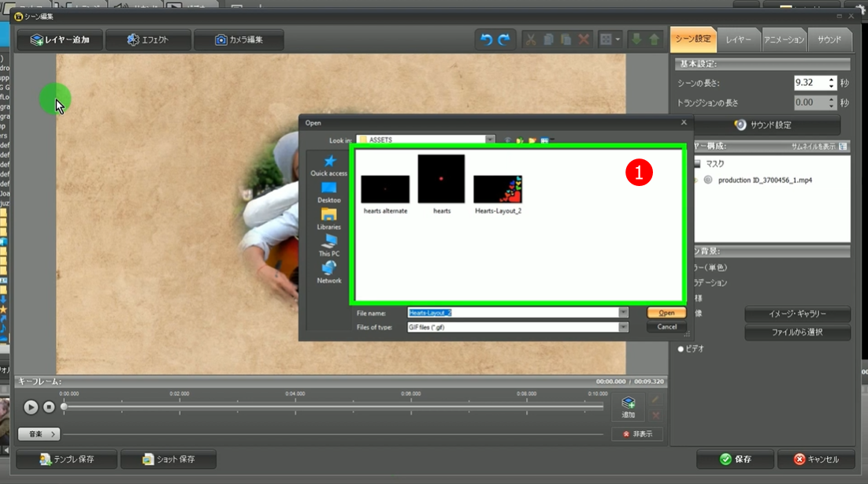
Task: Toggle the マスク layer checkbox
Action: 696,164
